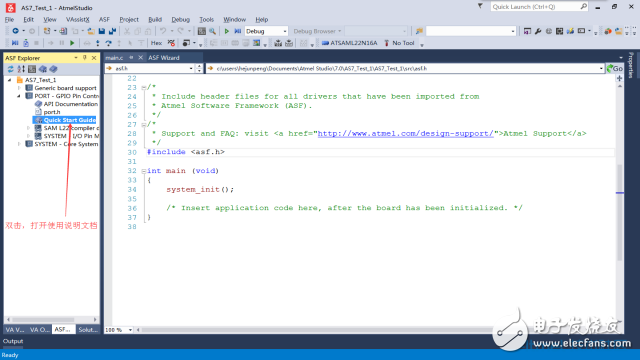Click the Refresh icon in ASF Explorer
The width and height of the screenshot is (640, 360).
coord(11,69)
